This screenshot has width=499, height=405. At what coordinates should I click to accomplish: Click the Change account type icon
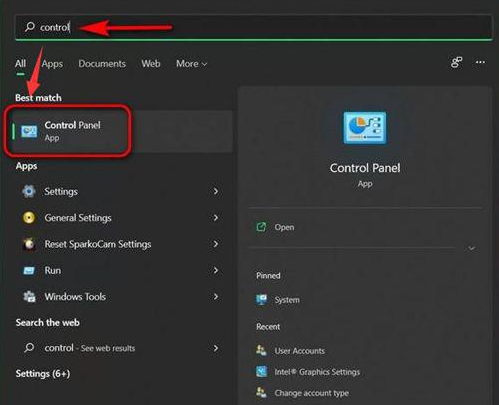261,393
